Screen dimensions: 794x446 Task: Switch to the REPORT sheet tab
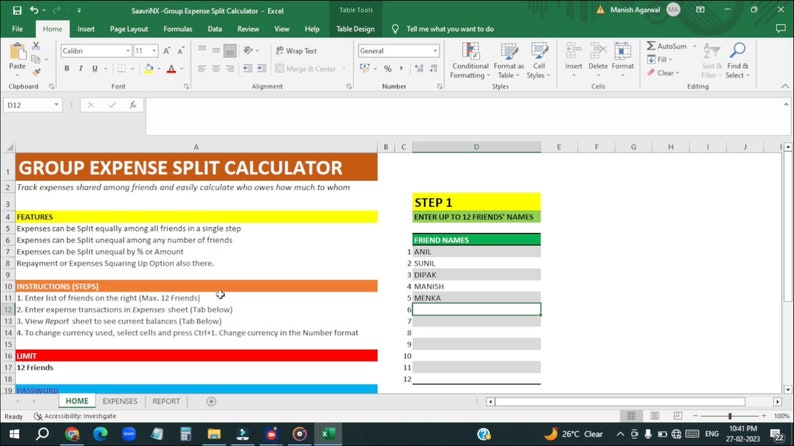click(166, 401)
